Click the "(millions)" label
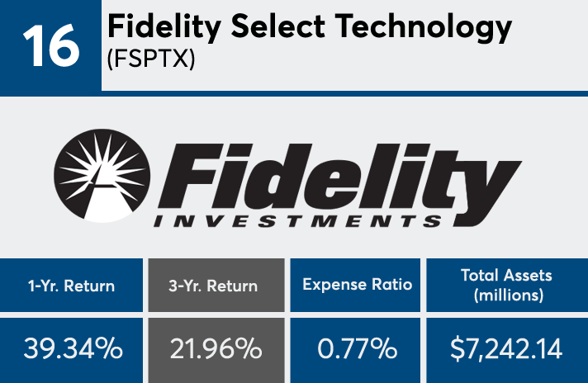 point(507,296)
